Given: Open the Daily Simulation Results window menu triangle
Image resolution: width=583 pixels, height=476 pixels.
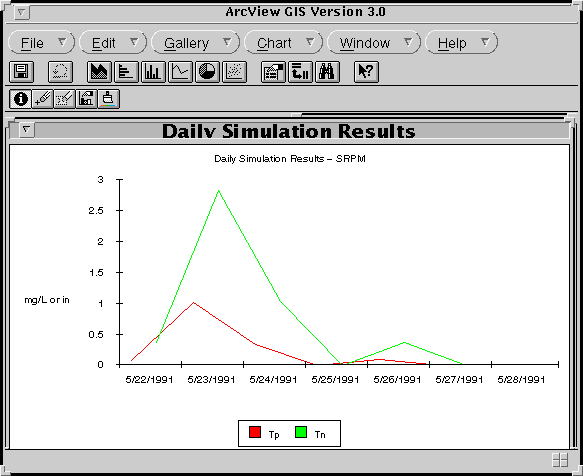Looking at the screenshot, I should coord(26,129).
